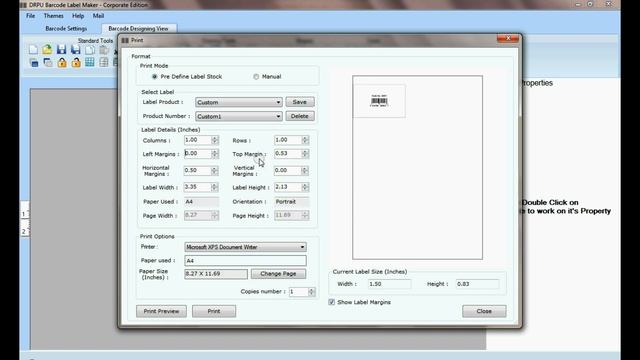Click the Change Page button
640x360 pixels.
[x=278, y=273]
